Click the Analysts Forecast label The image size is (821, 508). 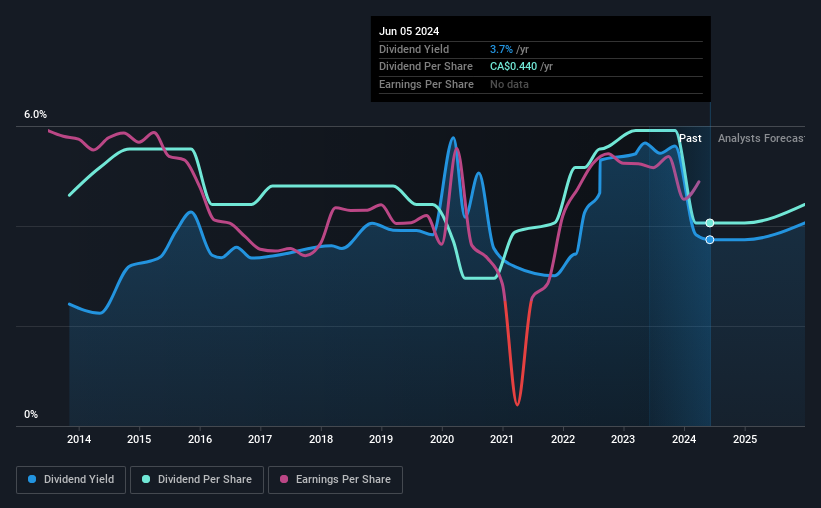[x=761, y=138]
